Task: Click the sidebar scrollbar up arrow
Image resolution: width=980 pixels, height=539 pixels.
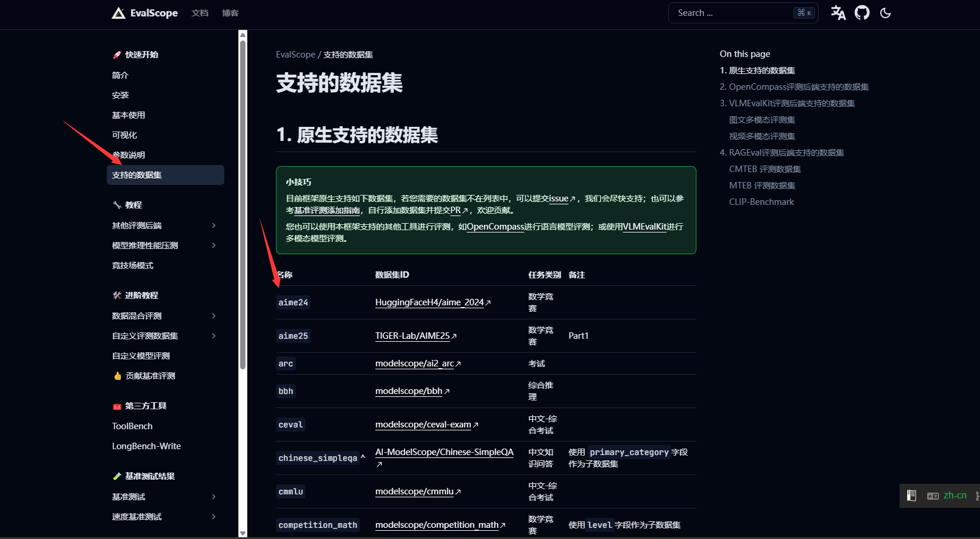Action: tap(243, 35)
